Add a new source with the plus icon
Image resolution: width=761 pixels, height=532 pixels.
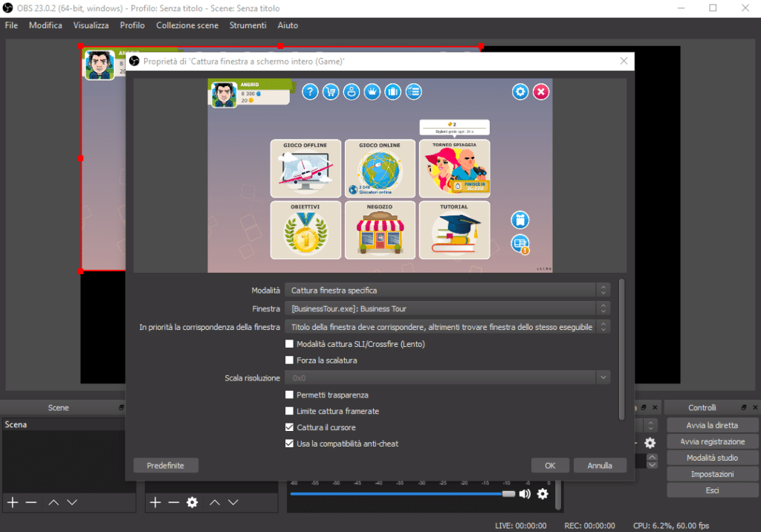(x=155, y=502)
